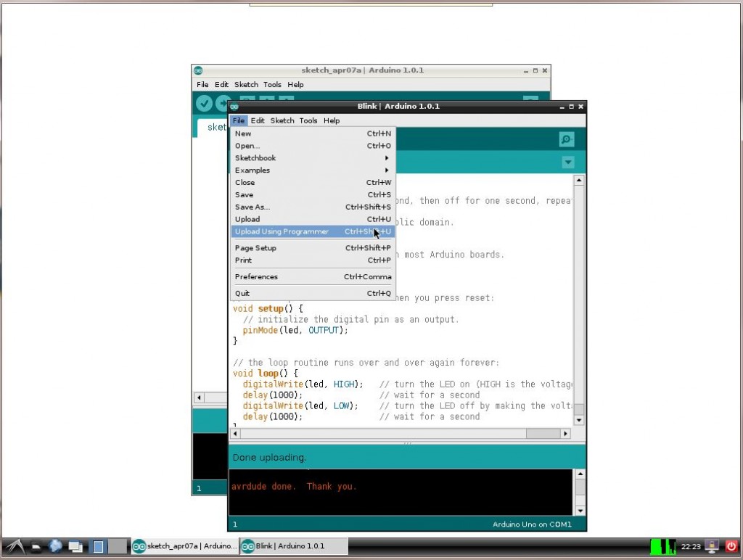The width and height of the screenshot is (743, 560).
Task: Open the Help menu in sketch_apr07a window
Action: pyautogui.click(x=295, y=84)
